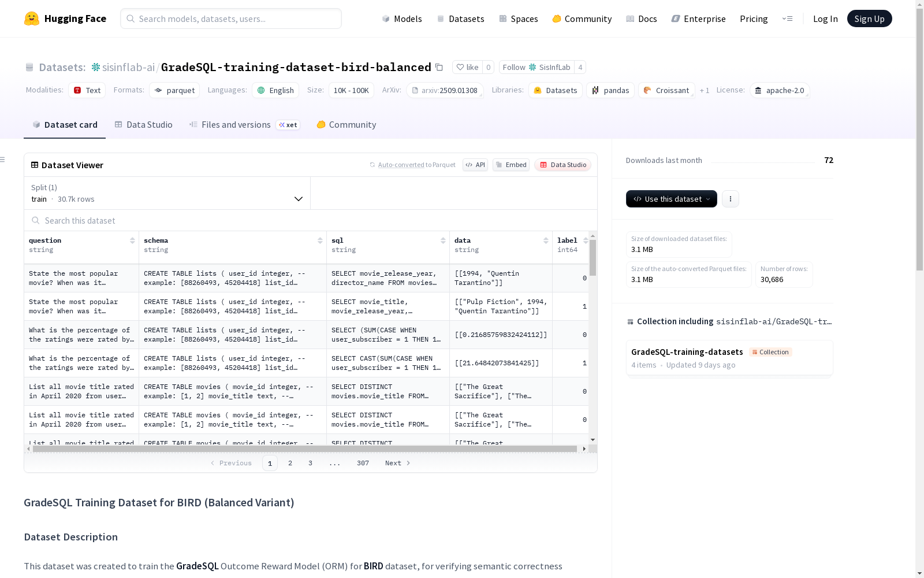Like this dataset with the heart button
Image resolution: width=924 pixels, height=578 pixels.
pyautogui.click(x=467, y=67)
